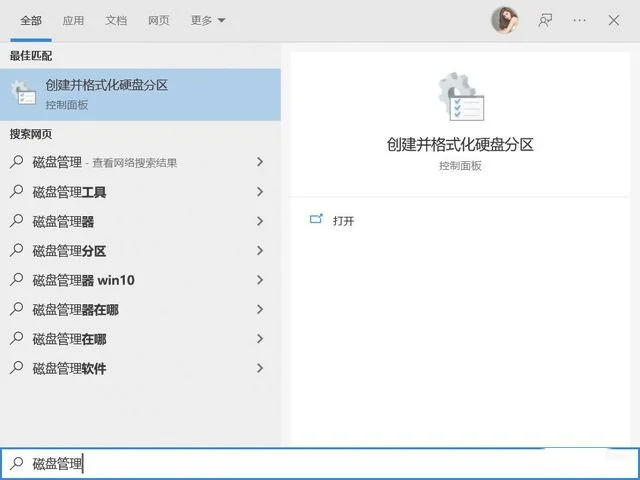This screenshot has width=640, height=480.
Task: Select web suggestion 磁盘管理器
Action: click(140, 221)
